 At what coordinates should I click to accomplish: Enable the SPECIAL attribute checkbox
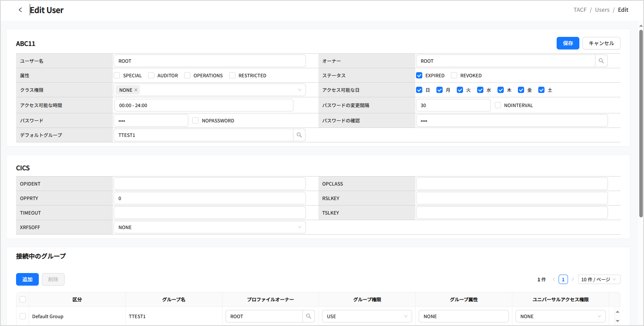[117, 75]
